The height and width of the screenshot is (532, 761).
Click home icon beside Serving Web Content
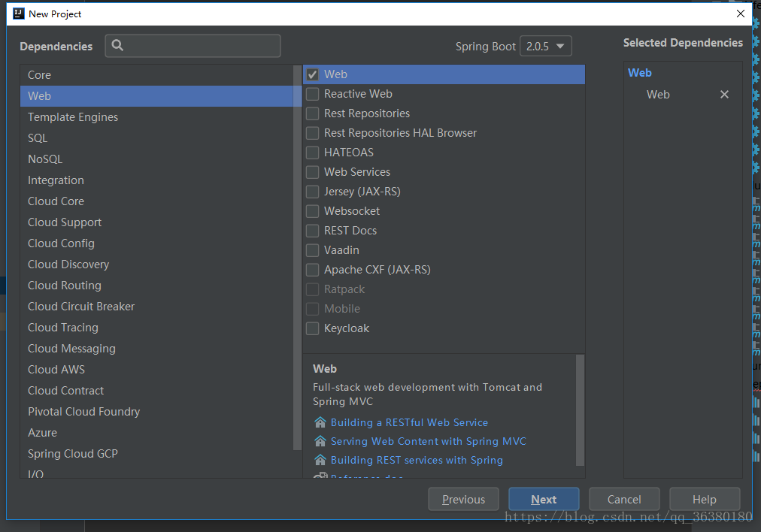(320, 441)
